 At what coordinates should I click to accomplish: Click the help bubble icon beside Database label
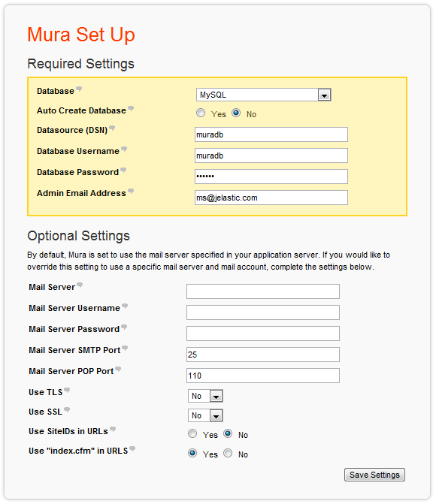click(79, 89)
